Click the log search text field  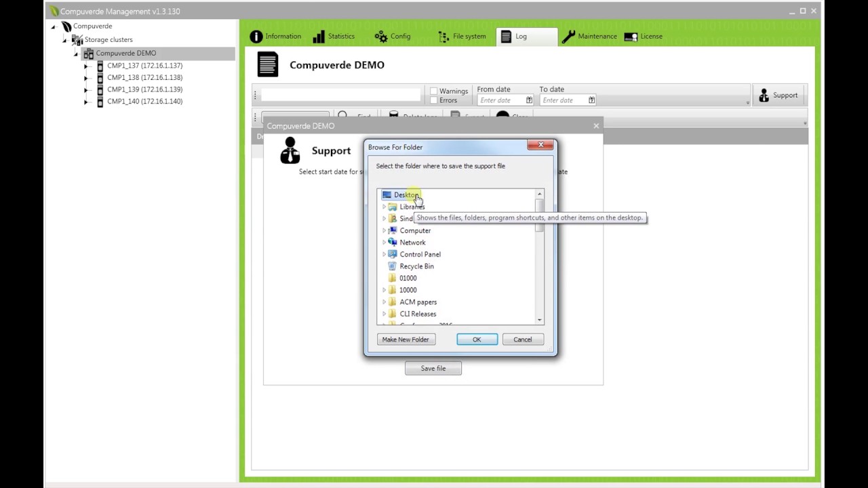coord(341,96)
